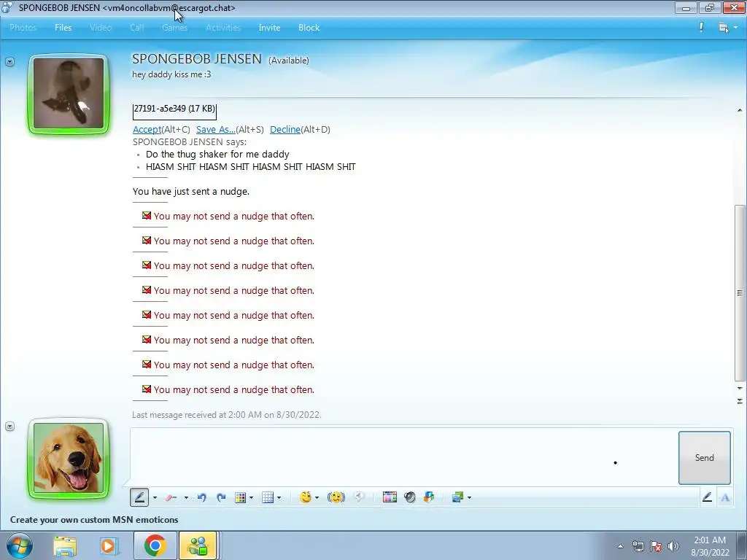
Task: Collapse your own display picture
Action: [10, 426]
